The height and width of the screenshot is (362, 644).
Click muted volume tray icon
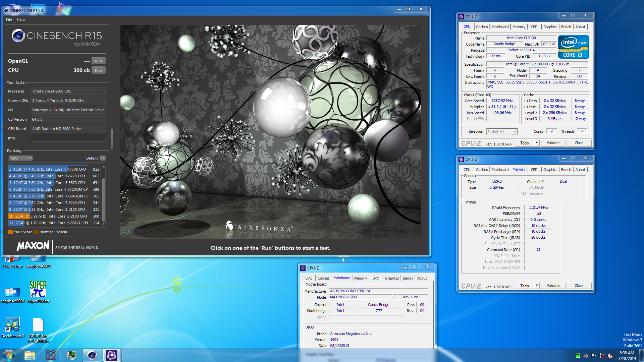(x=610, y=356)
